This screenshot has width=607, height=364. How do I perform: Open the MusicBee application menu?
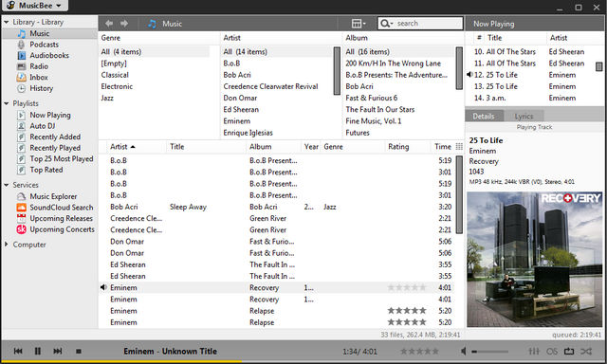35,6
